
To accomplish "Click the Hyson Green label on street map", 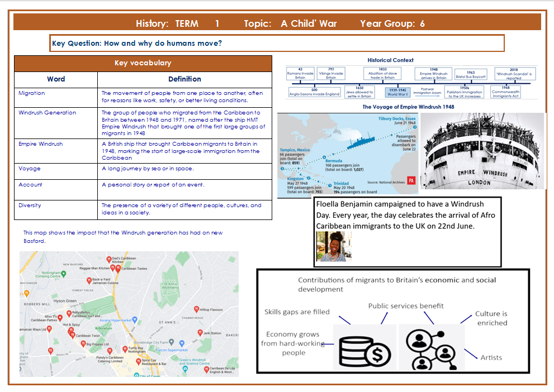I will (65, 301).
